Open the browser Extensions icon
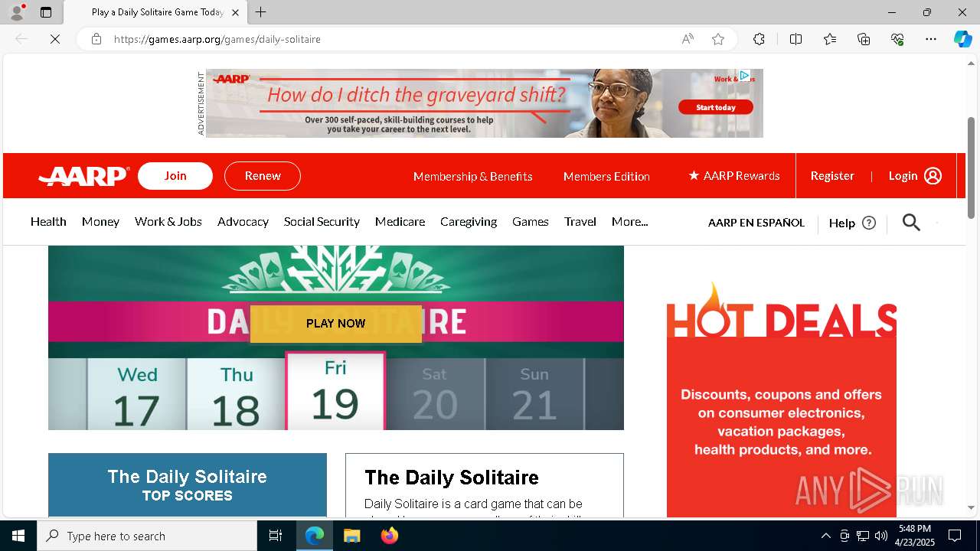 point(759,39)
